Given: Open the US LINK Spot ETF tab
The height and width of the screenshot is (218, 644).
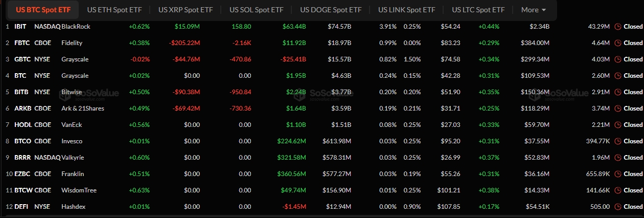Looking at the screenshot, I should (x=407, y=10).
